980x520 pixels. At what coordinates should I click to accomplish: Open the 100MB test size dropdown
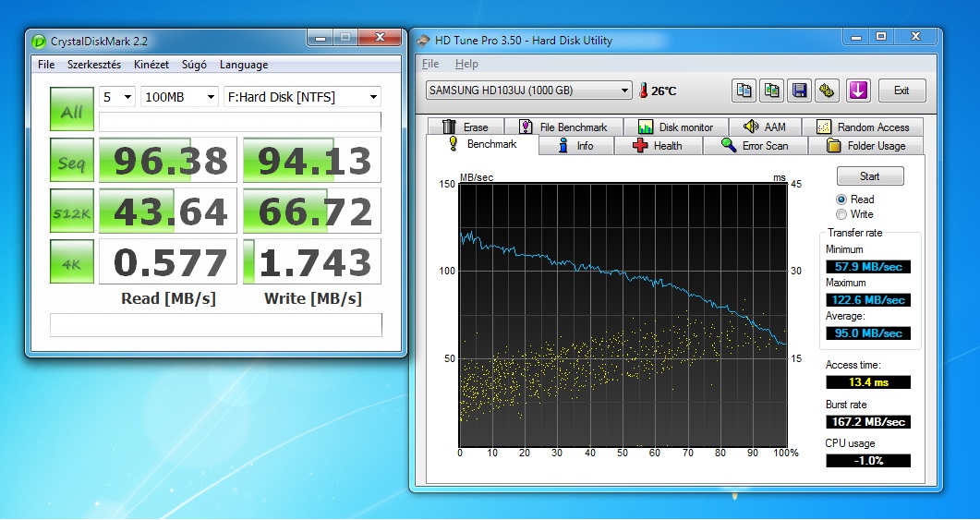[x=179, y=97]
